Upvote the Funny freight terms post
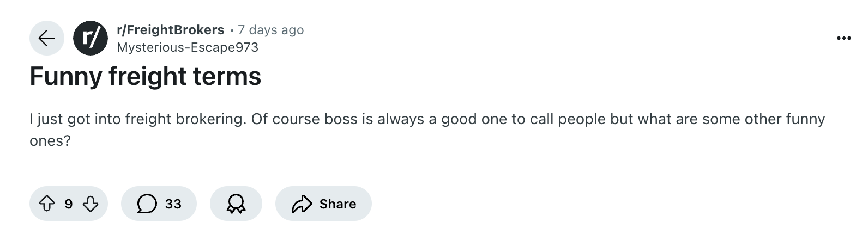Viewport: 868px width, 234px height. 47,204
